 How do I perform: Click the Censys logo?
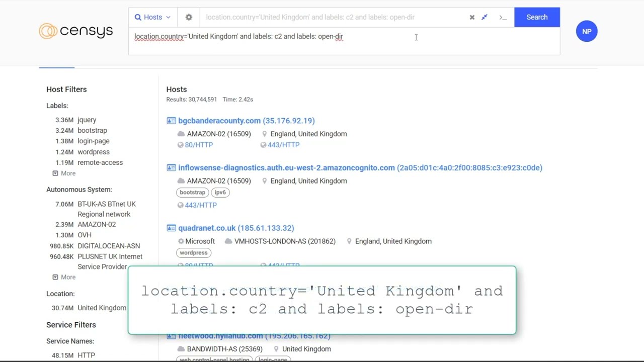click(x=76, y=31)
